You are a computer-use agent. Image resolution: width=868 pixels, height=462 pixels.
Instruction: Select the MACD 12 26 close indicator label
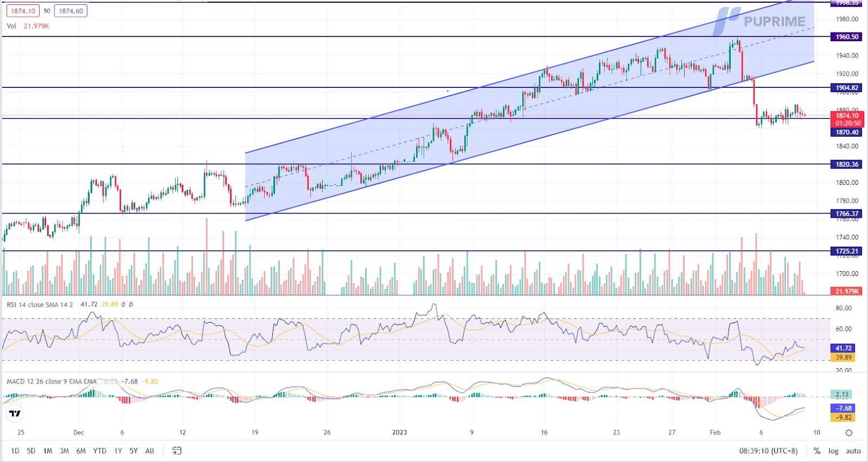pyautogui.click(x=52, y=381)
